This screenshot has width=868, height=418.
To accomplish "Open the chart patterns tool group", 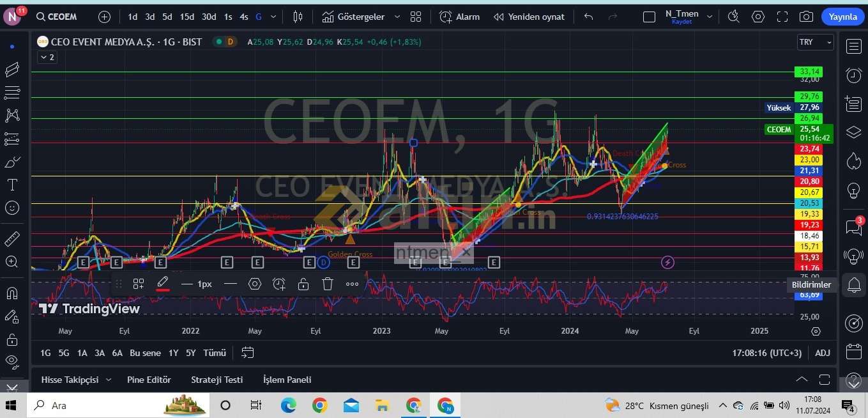I will click(11, 115).
